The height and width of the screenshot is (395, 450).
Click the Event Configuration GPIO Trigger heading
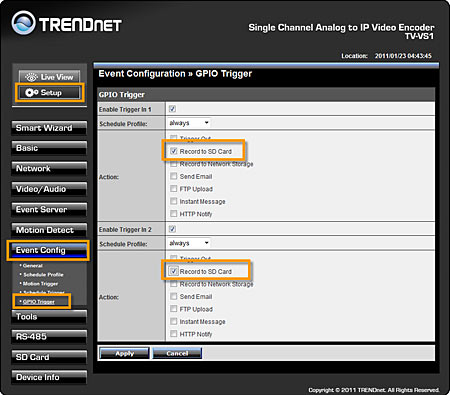(175, 74)
